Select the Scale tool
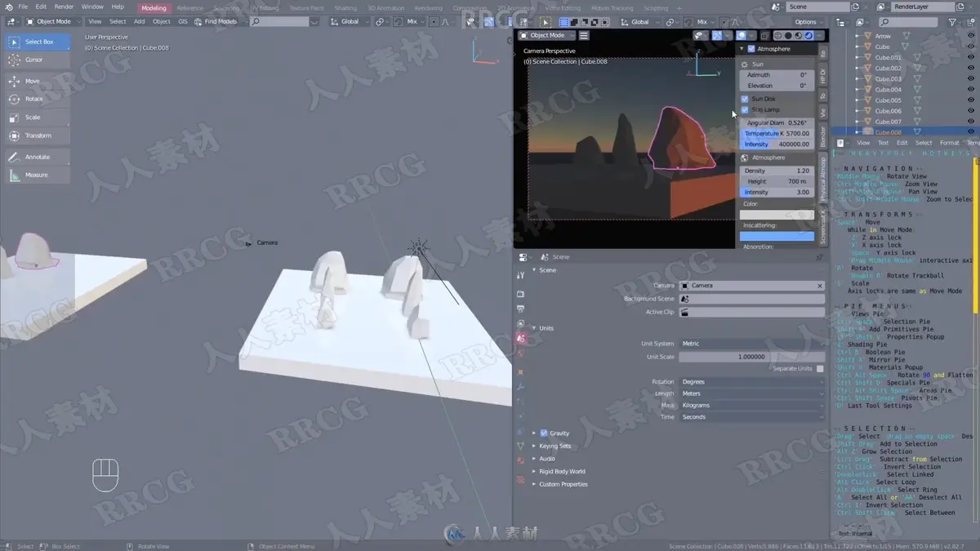Screen dimensions: 980x551 point(38,117)
